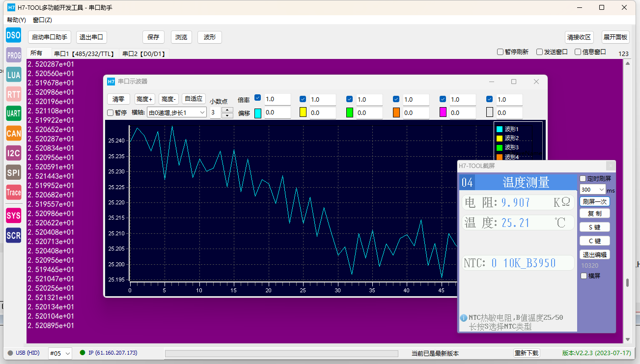Open the DSO oscilloscope tool
640x364 pixels.
pyautogui.click(x=13, y=35)
